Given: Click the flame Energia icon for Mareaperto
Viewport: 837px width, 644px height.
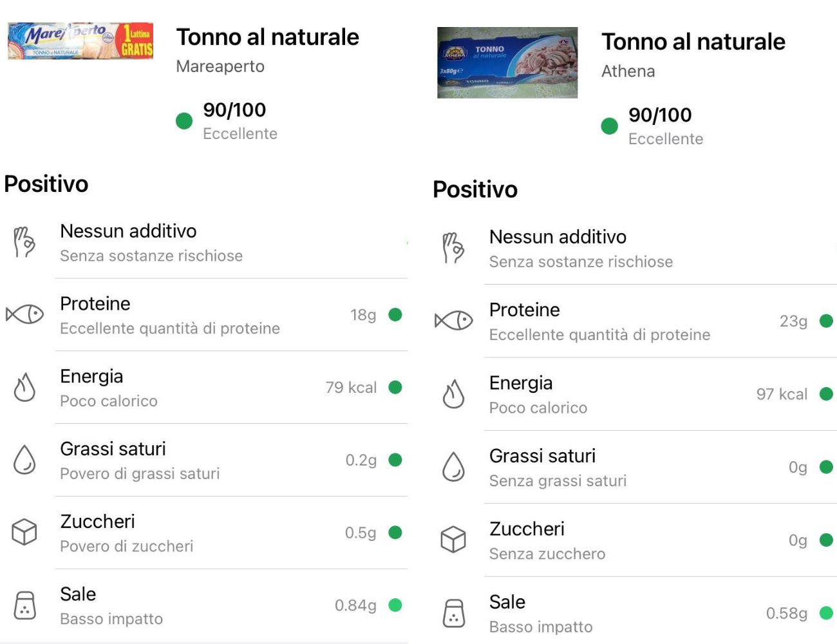Looking at the screenshot, I should (24, 387).
